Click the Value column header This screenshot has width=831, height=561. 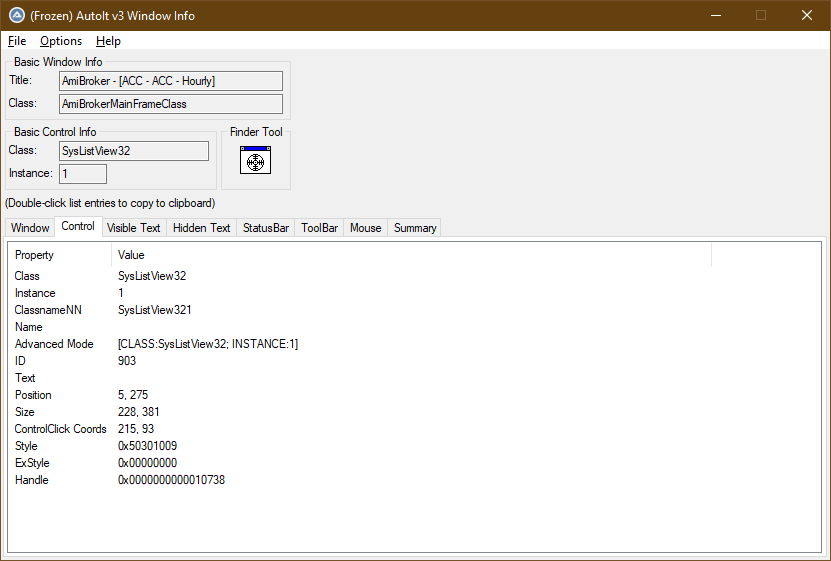coord(411,255)
